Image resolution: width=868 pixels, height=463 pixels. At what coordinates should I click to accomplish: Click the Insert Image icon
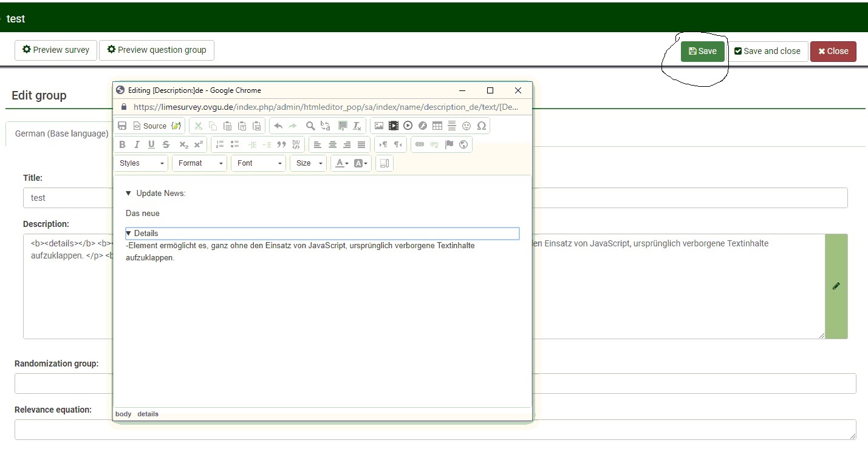tap(379, 126)
